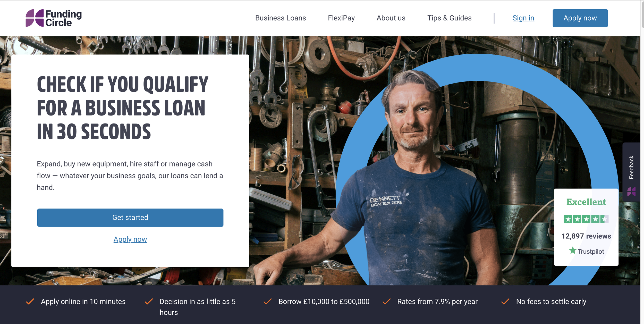Click checkmark beside Borrow £10,000 to £500,000
Viewport: 644px width, 324px height.
tap(268, 301)
